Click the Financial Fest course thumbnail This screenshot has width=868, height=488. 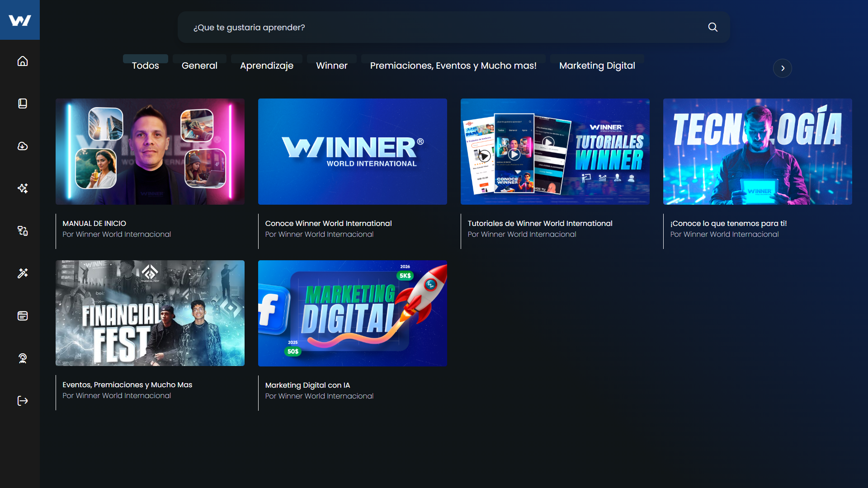click(150, 313)
